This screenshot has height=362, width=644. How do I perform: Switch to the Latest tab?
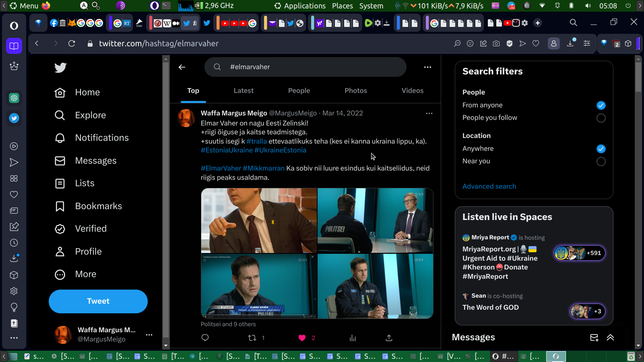tap(244, 91)
